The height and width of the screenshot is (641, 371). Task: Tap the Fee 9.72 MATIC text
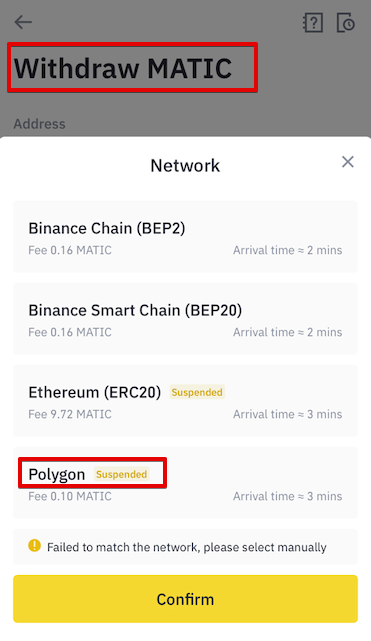pos(70,415)
